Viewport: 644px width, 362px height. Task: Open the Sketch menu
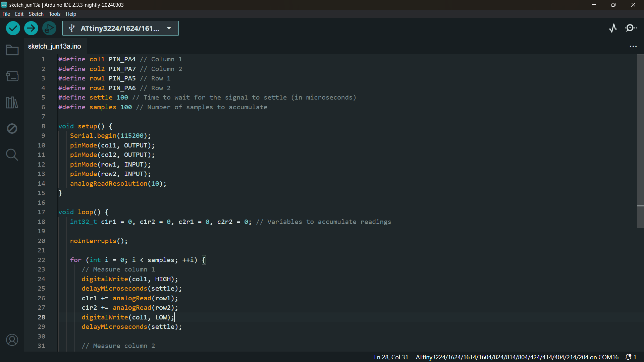tap(36, 14)
